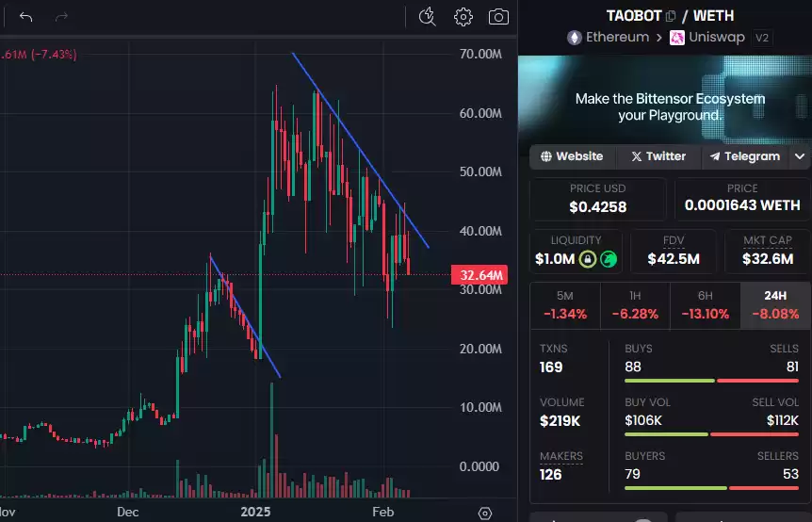Take a chart snapshot with camera icon

(x=498, y=17)
